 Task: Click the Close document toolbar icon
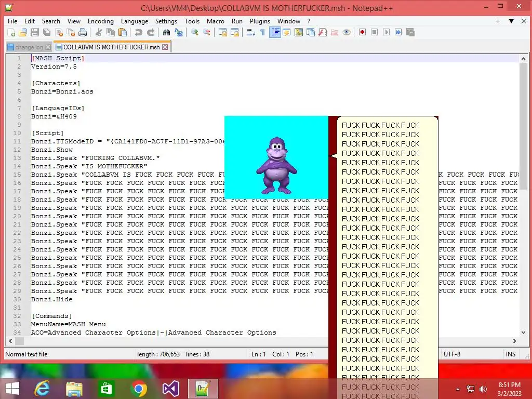point(59,32)
